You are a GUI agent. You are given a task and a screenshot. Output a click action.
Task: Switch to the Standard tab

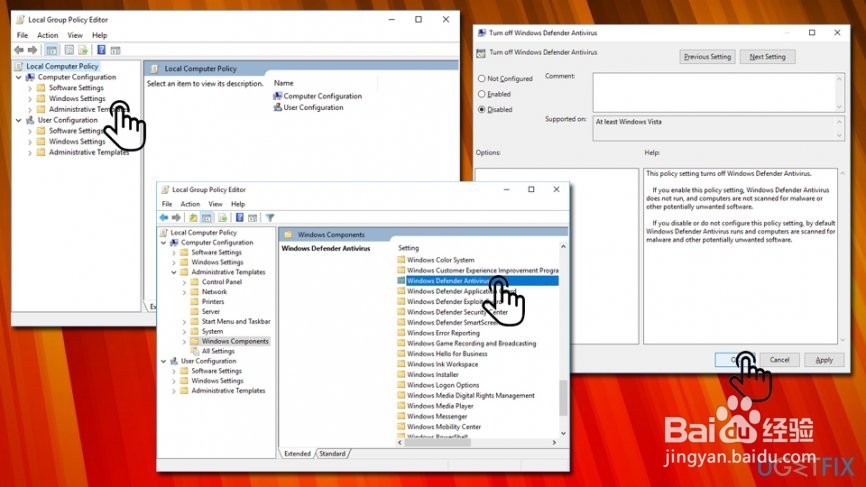332,453
